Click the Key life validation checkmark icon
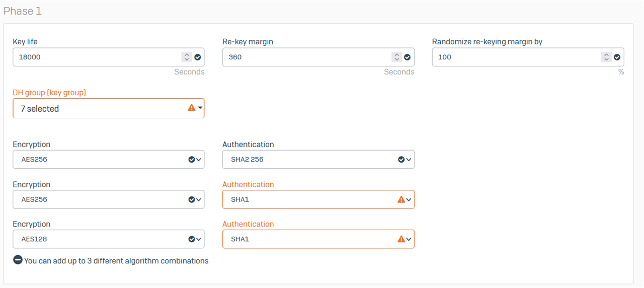The width and height of the screenshot is (644, 288). tap(198, 57)
